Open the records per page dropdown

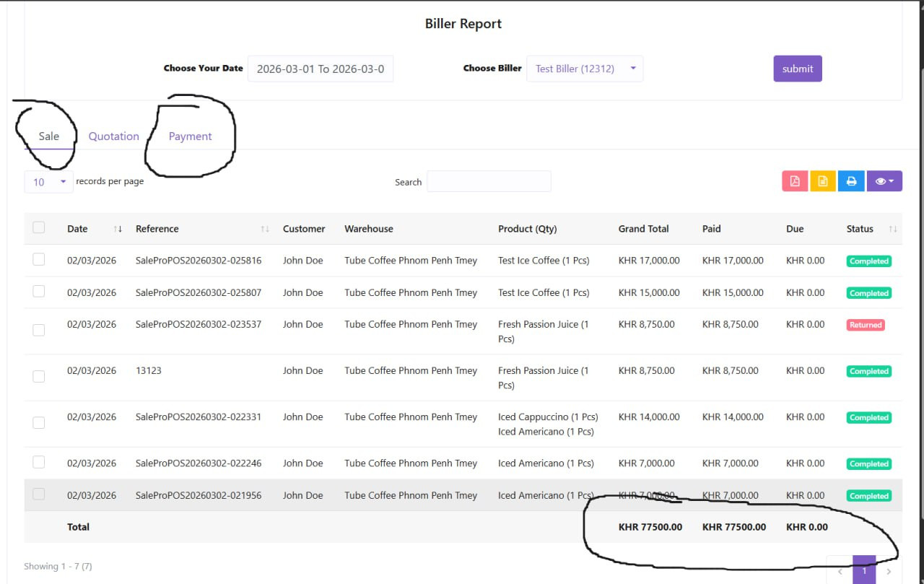point(48,182)
